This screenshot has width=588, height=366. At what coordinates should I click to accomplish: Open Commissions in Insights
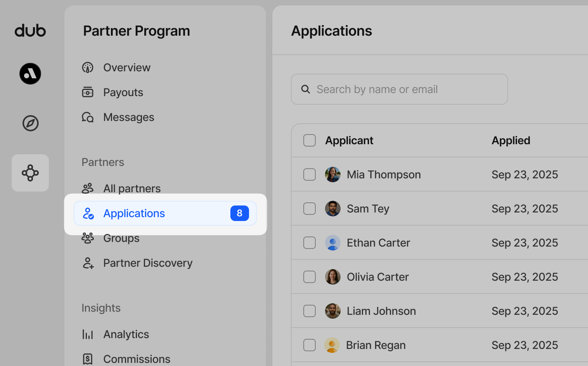click(x=137, y=359)
